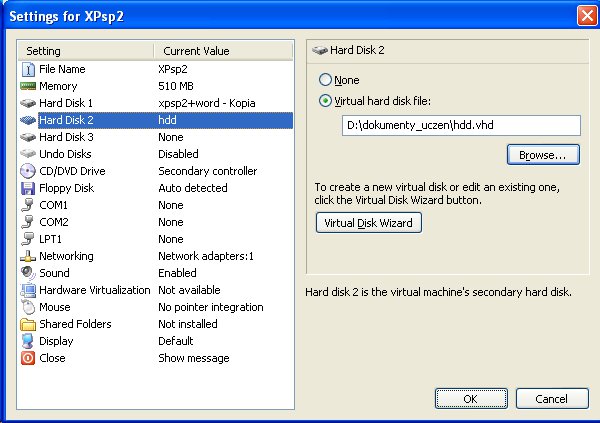Click the Hardware Virtualization icon

[x=28, y=290]
